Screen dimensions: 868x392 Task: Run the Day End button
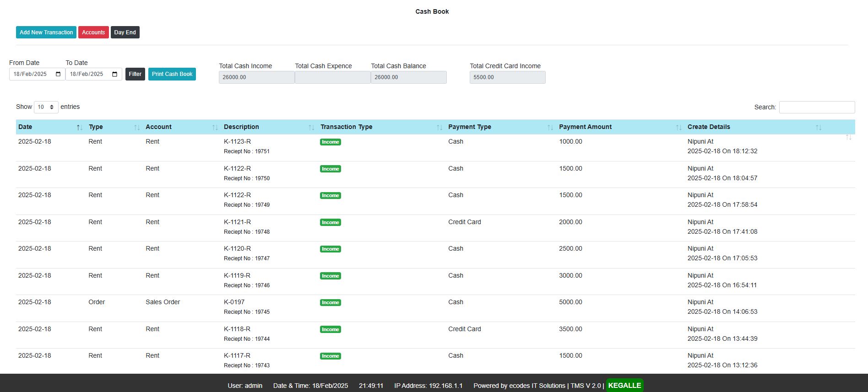125,32
